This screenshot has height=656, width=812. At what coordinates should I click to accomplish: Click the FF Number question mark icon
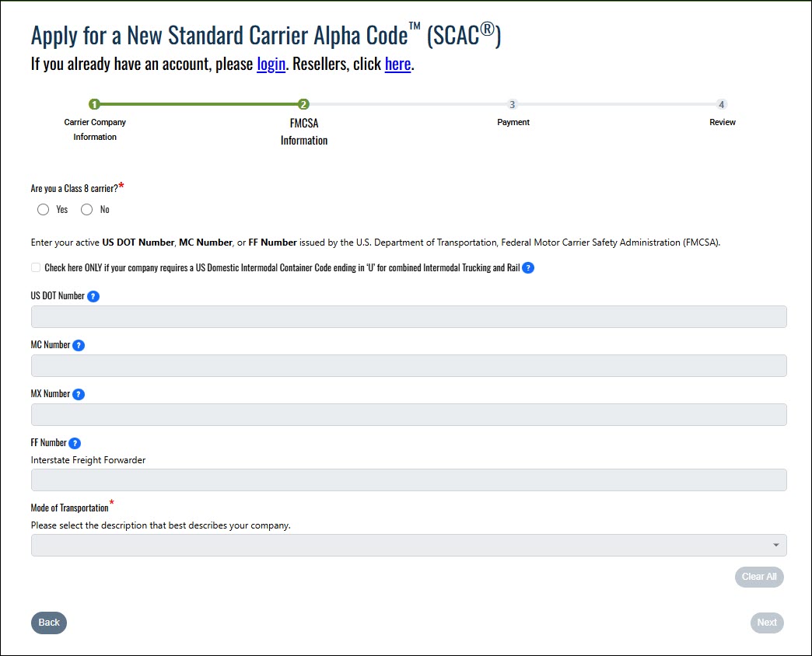tap(75, 443)
